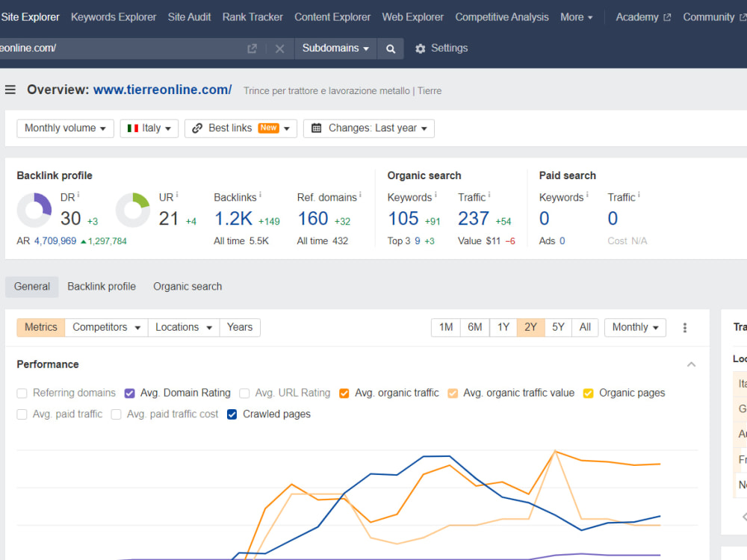Set chart range to 5Y
This screenshot has width=747, height=560.
click(558, 328)
